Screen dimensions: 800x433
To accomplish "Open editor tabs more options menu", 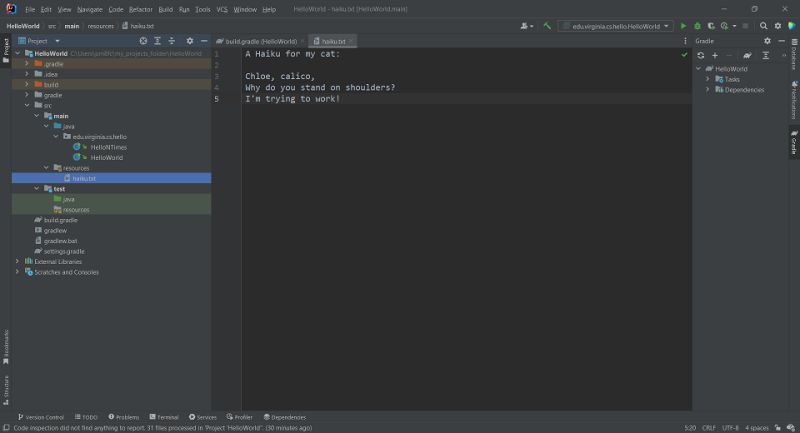I will tap(685, 41).
